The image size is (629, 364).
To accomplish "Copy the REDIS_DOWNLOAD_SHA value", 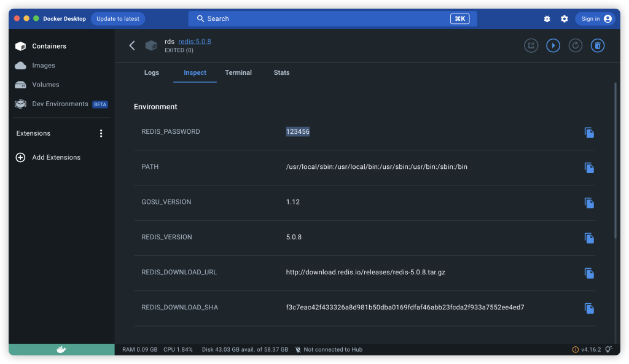I will (x=588, y=308).
